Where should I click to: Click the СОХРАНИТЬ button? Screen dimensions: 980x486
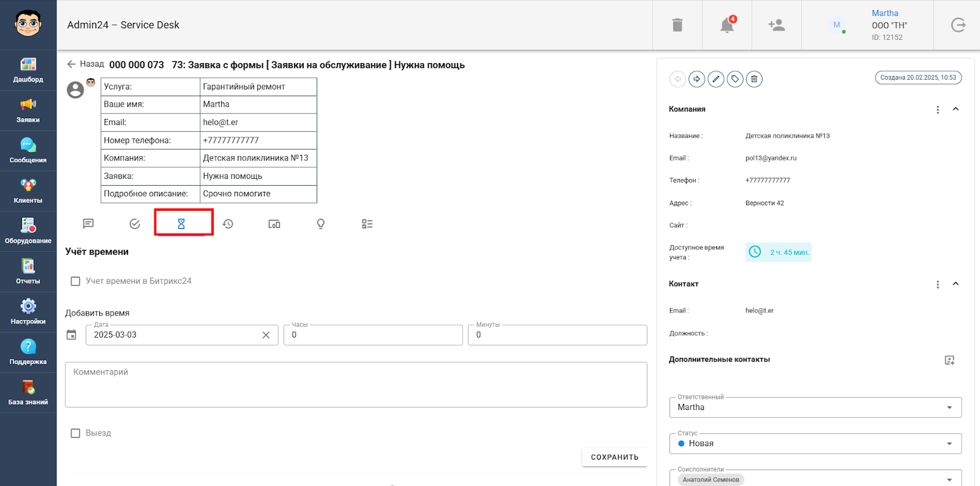click(x=614, y=457)
